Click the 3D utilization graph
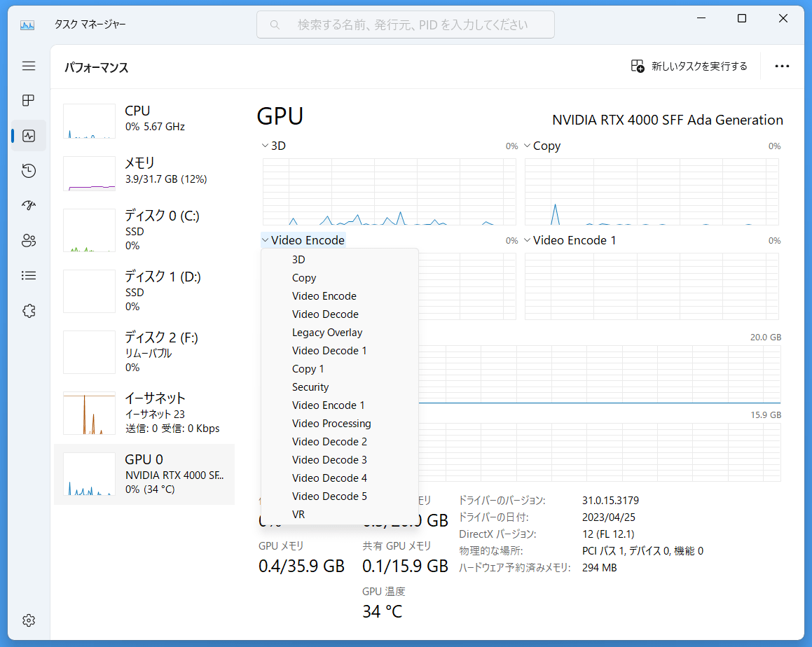 [390, 192]
